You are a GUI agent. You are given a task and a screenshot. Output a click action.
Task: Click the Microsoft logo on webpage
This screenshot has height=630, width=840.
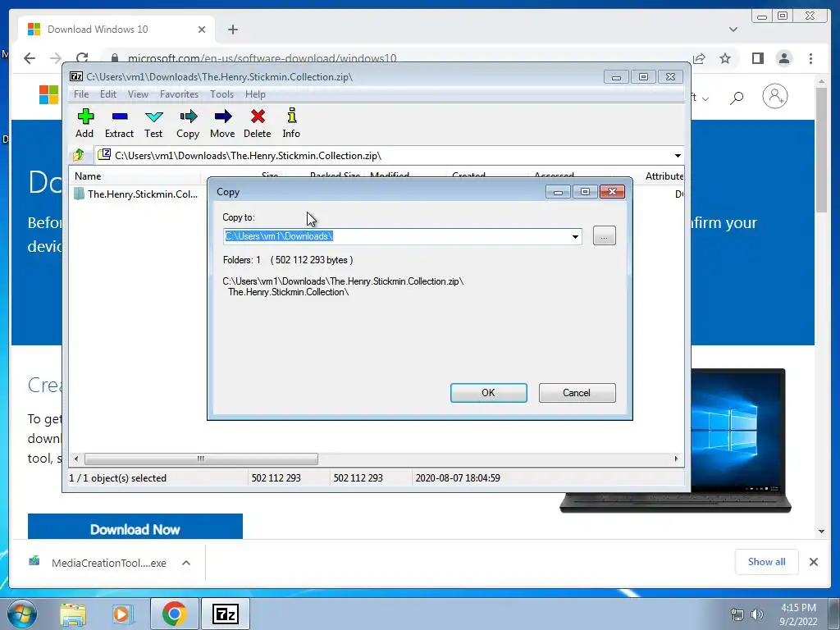(x=48, y=95)
